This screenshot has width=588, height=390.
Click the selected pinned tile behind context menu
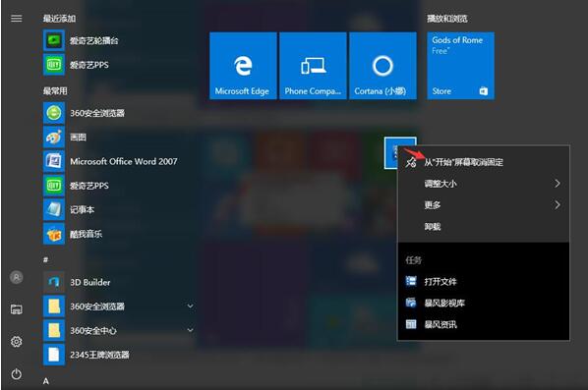coord(392,153)
